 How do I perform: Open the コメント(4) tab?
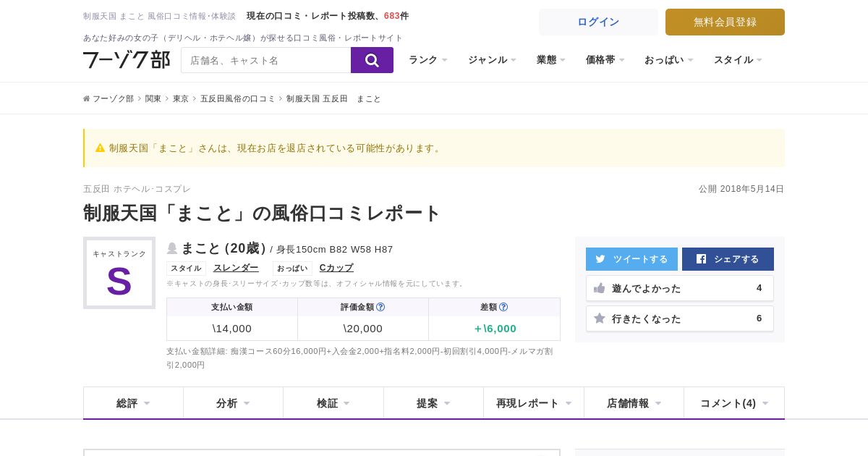(734, 403)
